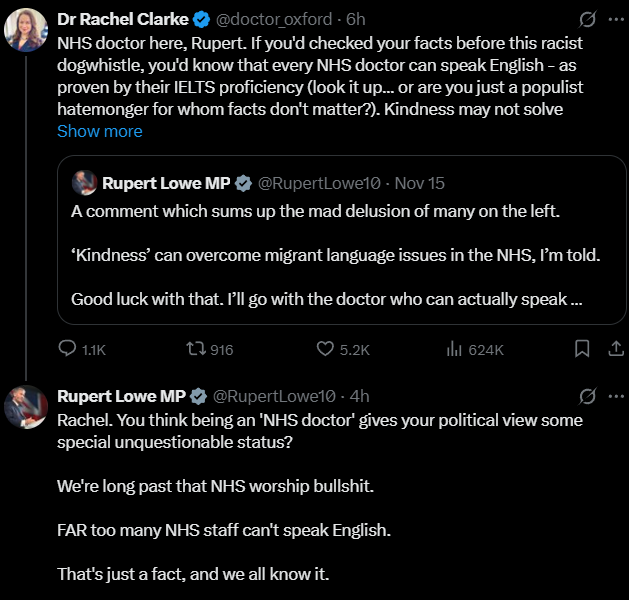This screenshot has width=629, height=600.
Task: Click the 6h timestamp on Rachel's tweet
Action: 355,19
